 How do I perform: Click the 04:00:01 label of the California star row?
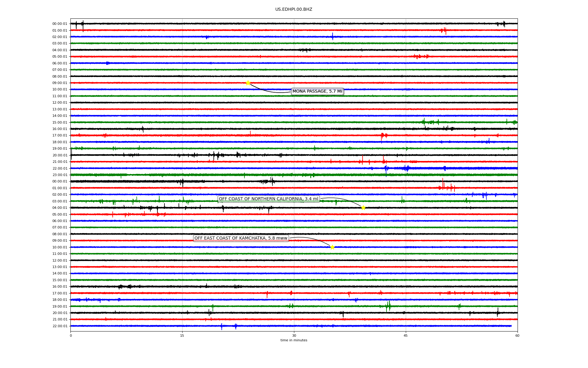(x=60, y=208)
